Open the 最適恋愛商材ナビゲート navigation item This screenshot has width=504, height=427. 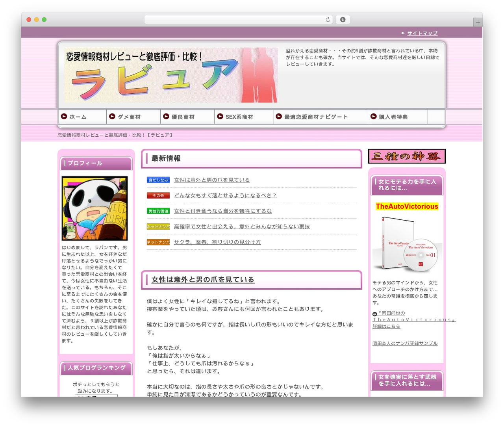[320, 117]
